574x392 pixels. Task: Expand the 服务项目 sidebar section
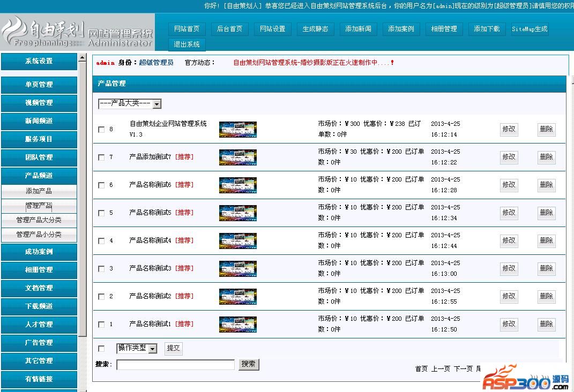point(39,139)
